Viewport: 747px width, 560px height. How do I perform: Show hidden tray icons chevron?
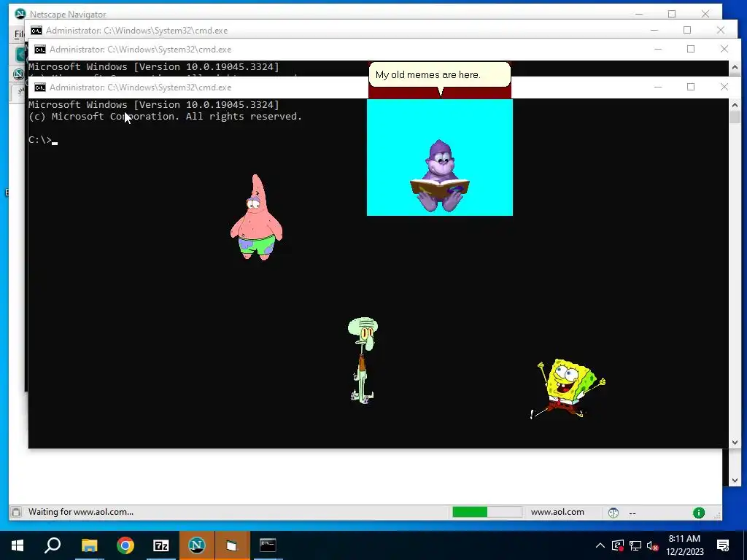(600, 545)
